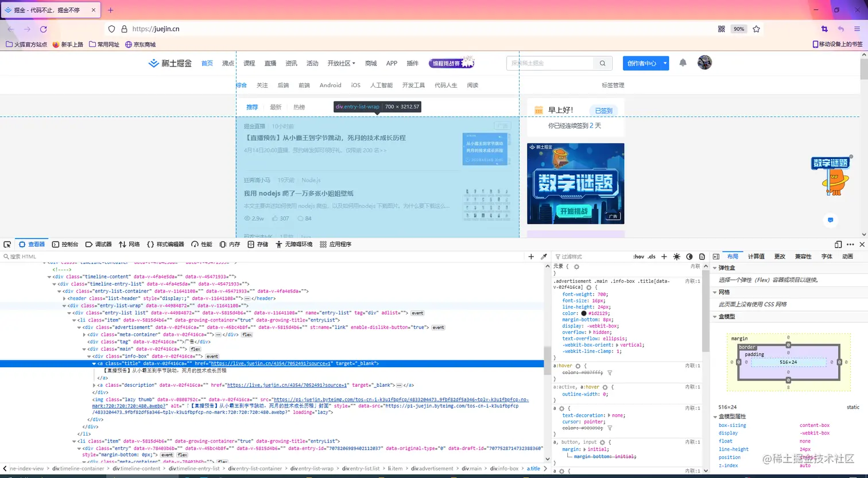Open the 无障碍环境 accessibility tab

(x=293, y=244)
